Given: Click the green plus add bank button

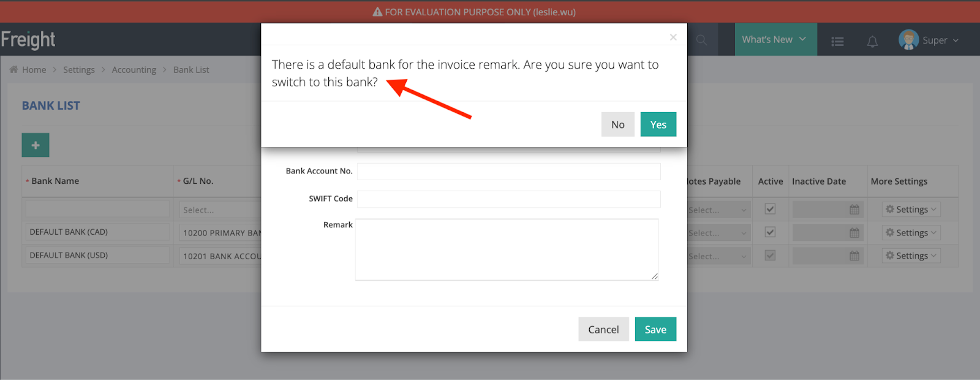Looking at the screenshot, I should pyautogui.click(x=36, y=145).
